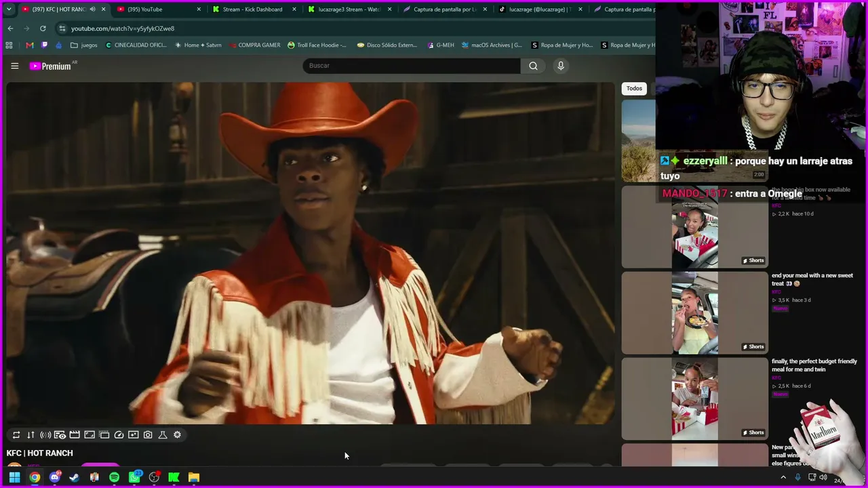Show hidden system tray icons chevron
Image resolution: width=868 pixels, height=488 pixels.
tap(783, 477)
